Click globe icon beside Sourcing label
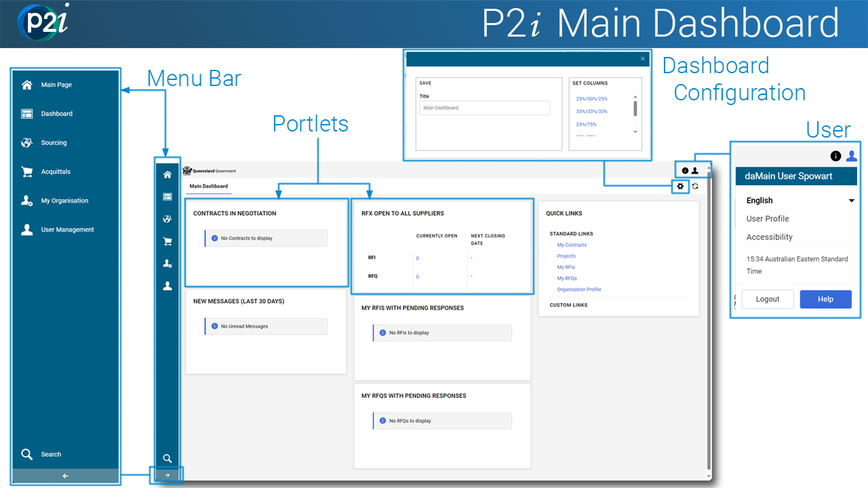The image size is (868, 488). pyautogui.click(x=27, y=143)
